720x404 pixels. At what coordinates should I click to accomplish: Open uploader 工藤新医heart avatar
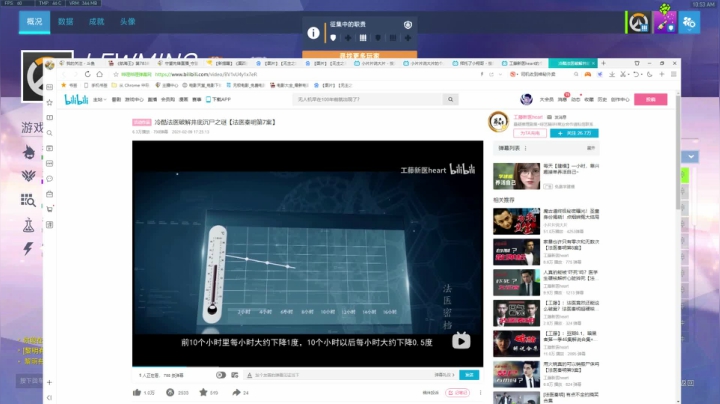tap(498, 122)
